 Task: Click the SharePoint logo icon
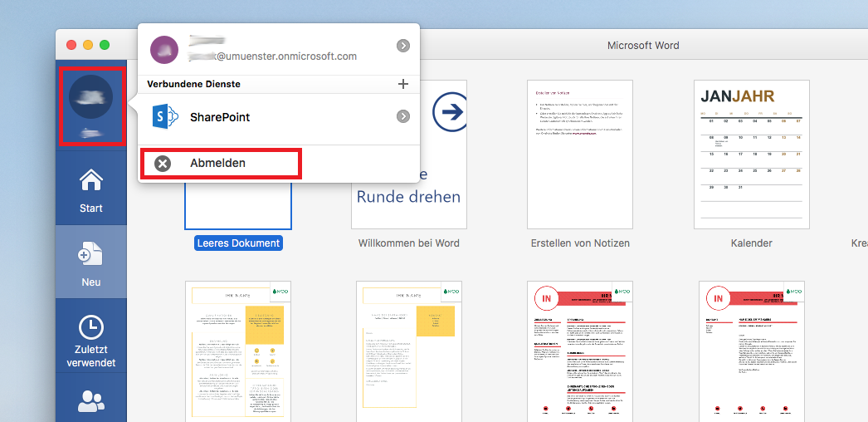click(x=165, y=117)
